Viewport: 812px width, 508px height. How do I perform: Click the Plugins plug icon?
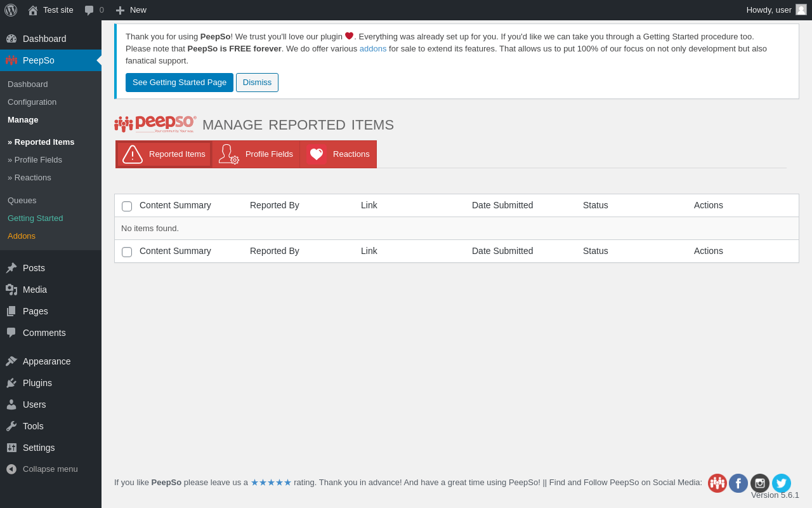(11, 383)
